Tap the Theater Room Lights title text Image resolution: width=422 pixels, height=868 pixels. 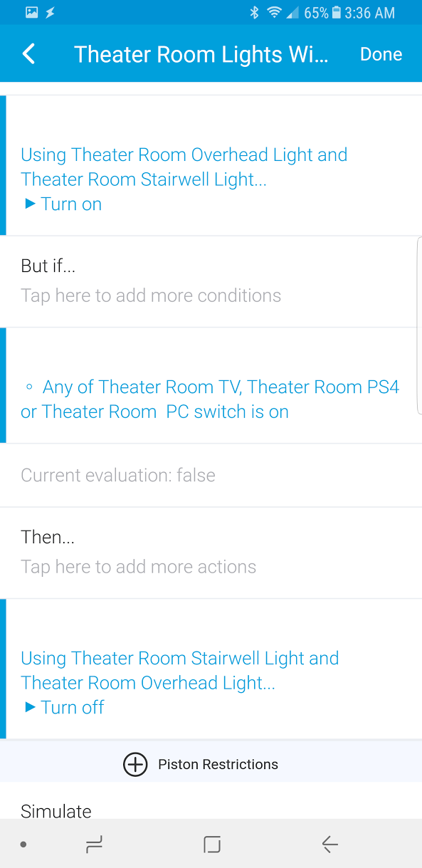201,54
